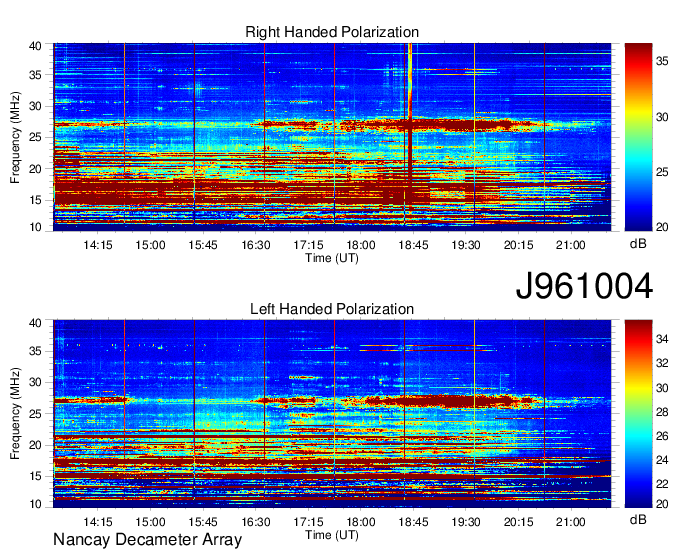This screenshot has height=552, width=680.
Task: Click the 15:00 time tick under right-handed plot
Action: 150,245
